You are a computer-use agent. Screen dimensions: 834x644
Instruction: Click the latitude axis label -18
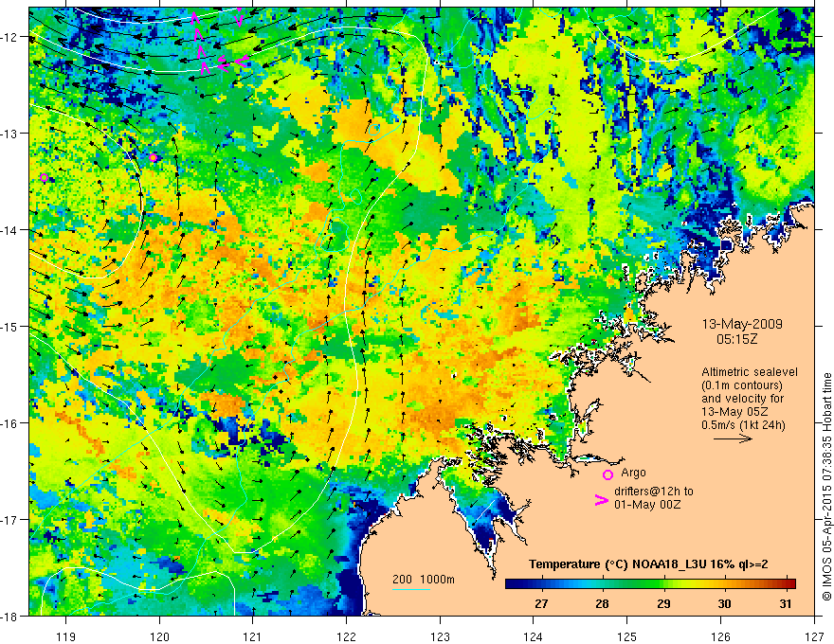[x=11, y=616]
